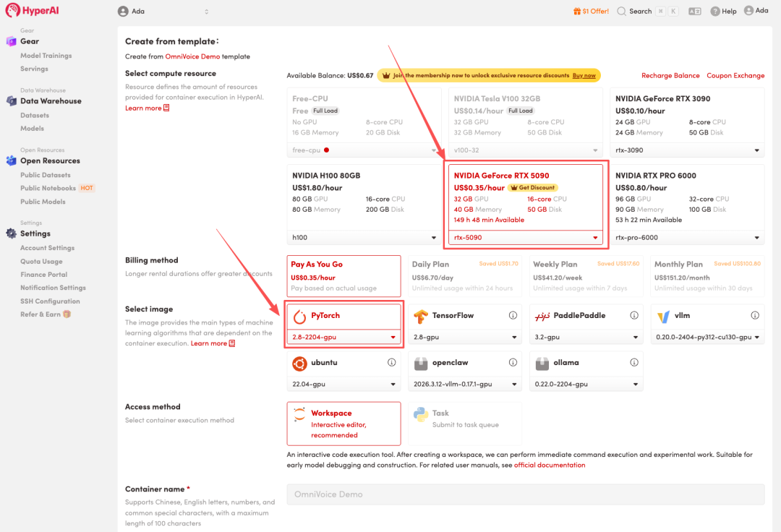This screenshot has width=781, height=532.
Task: Open Public Notebooks in sidebar
Action: click(48, 188)
